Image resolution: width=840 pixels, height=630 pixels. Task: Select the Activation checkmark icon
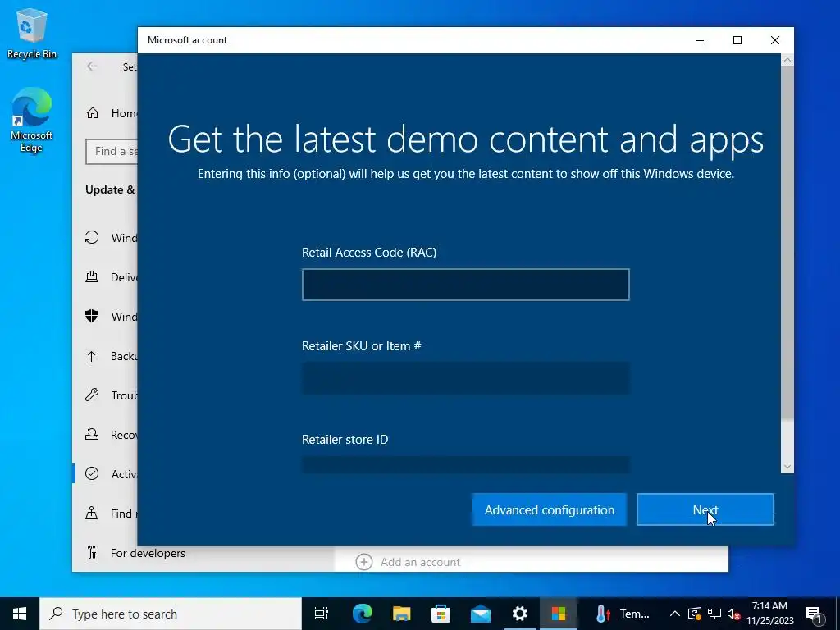point(92,473)
